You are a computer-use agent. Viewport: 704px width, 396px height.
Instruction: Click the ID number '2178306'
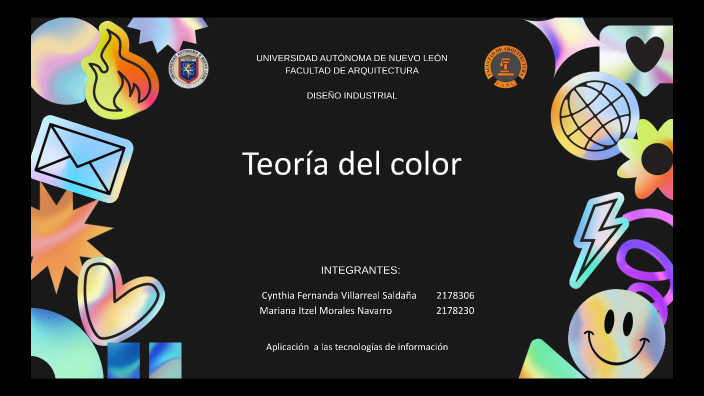point(455,295)
